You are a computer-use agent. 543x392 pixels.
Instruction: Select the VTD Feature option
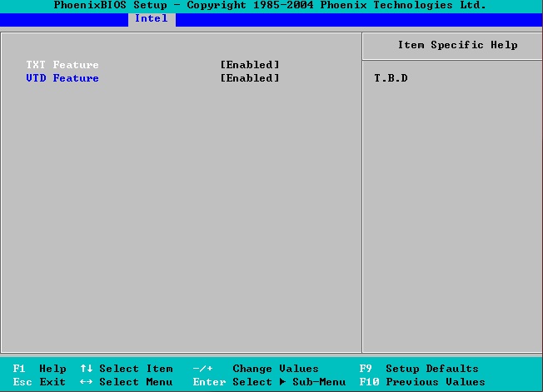coord(62,78)
